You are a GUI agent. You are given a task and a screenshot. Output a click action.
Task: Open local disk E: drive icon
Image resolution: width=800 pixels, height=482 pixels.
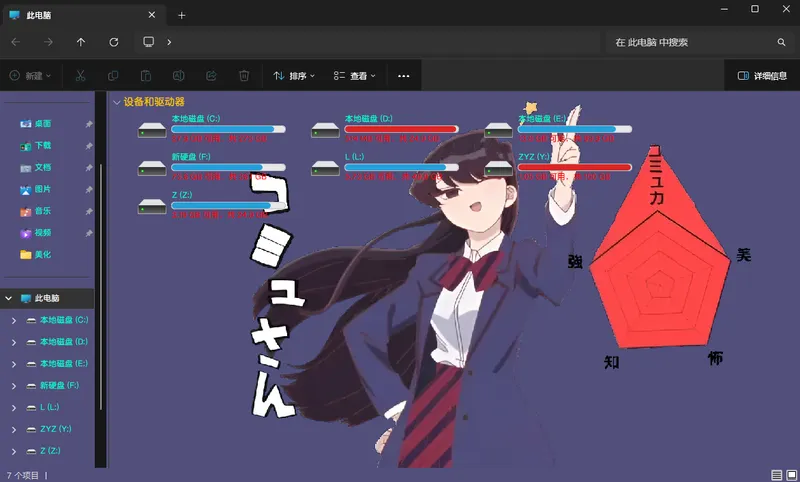click(498, 130)
